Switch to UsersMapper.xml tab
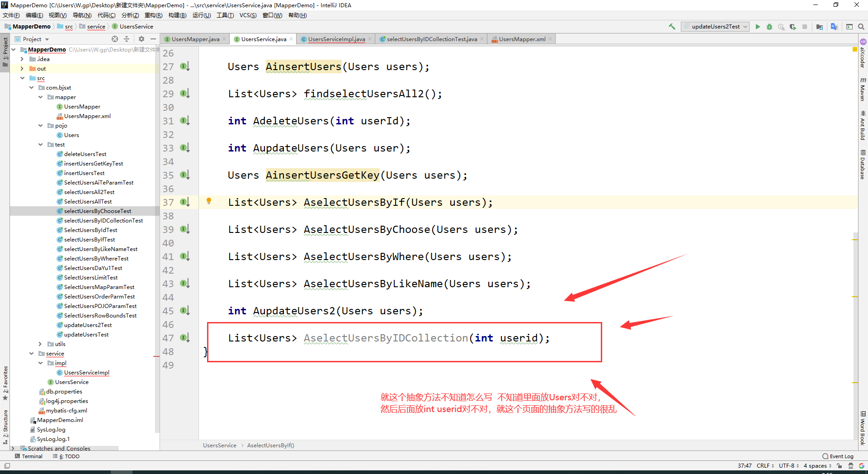868x474 pixels. (522, 39)
